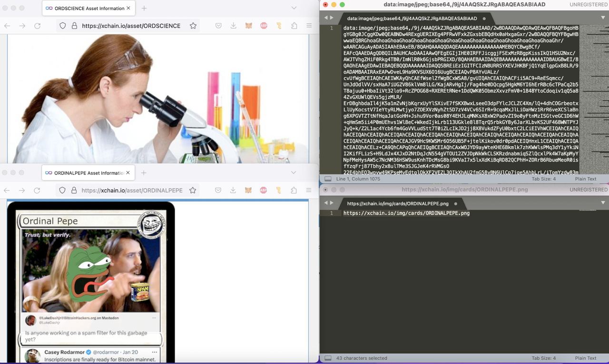The image size is (609, 364).
Task: Click the ORDINALPEPE address bar URL
Action: point(132,190)
